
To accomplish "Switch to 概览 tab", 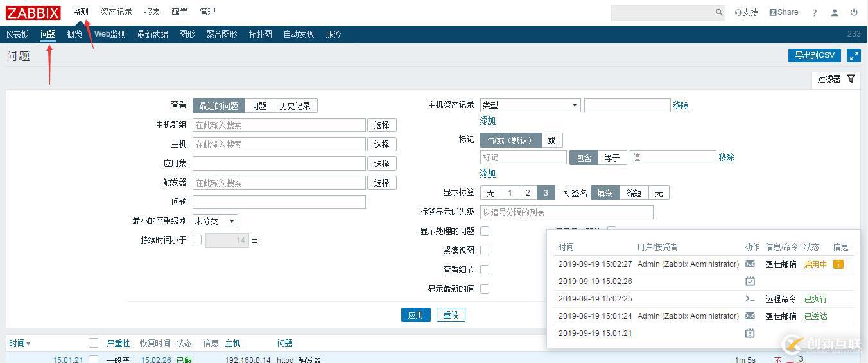I will [x=75, y=34].
